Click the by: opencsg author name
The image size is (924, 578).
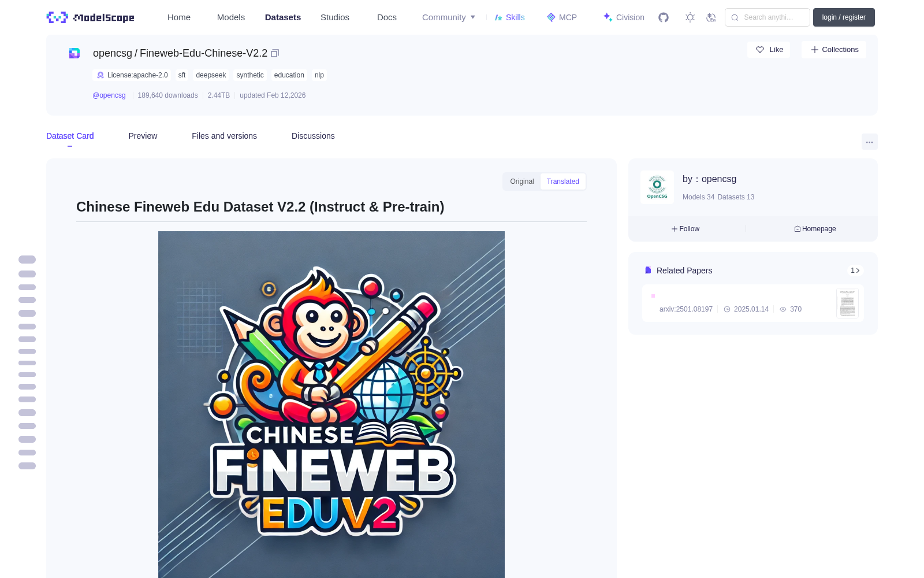[709, 179]
